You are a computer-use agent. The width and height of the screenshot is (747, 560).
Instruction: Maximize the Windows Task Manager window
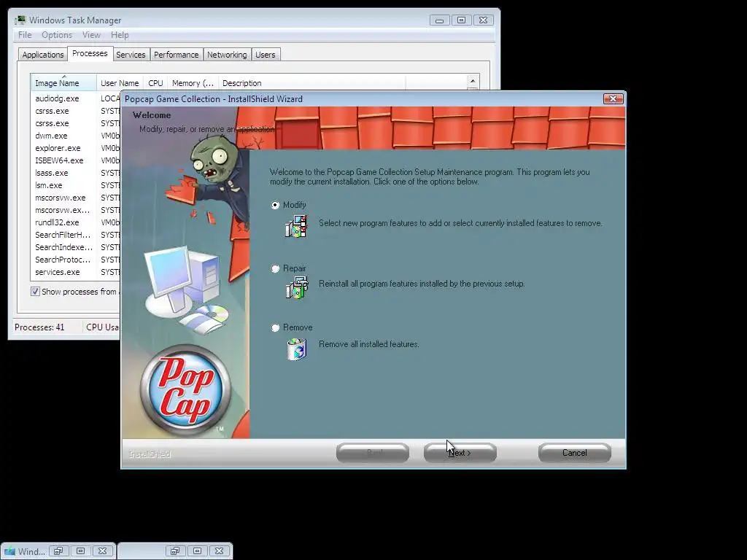(x=461, y=20)
